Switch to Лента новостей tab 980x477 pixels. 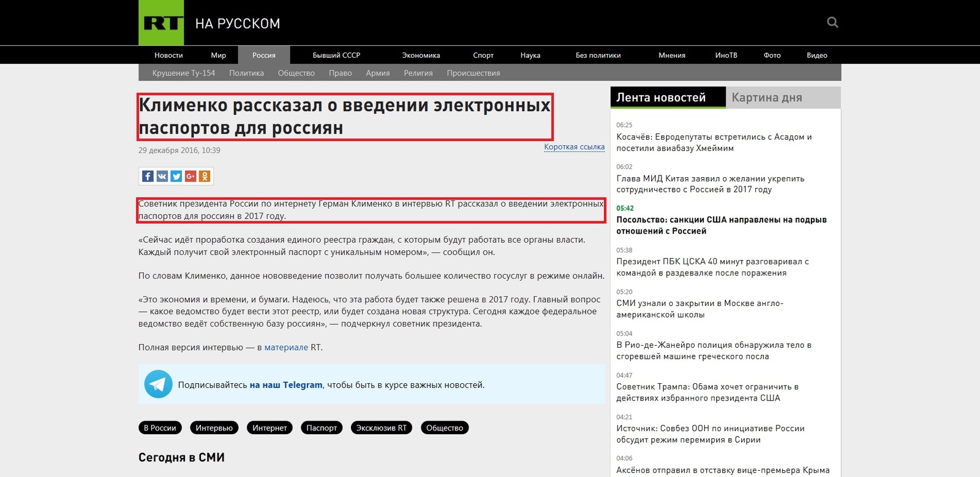click(x=668, y=97)
